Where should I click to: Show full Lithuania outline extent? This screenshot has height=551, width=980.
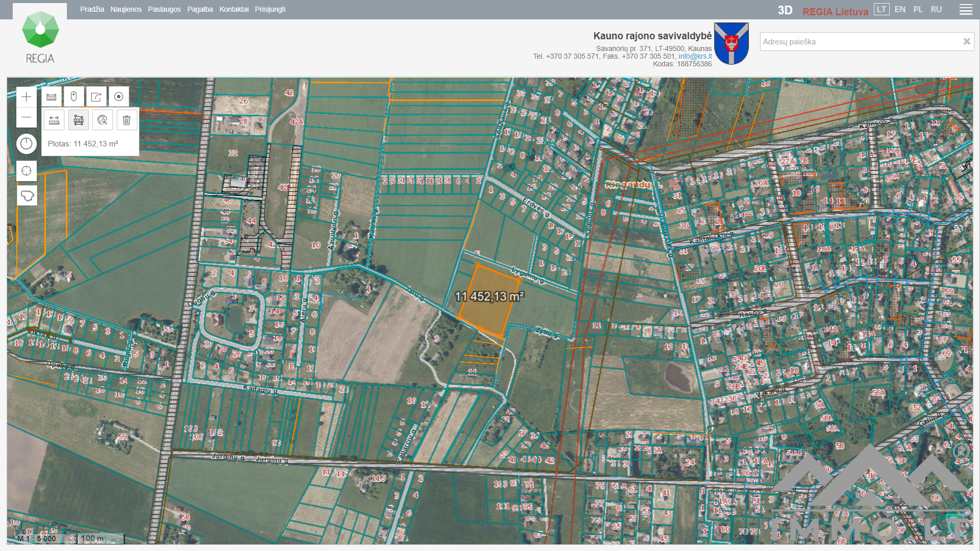point(27,196)
